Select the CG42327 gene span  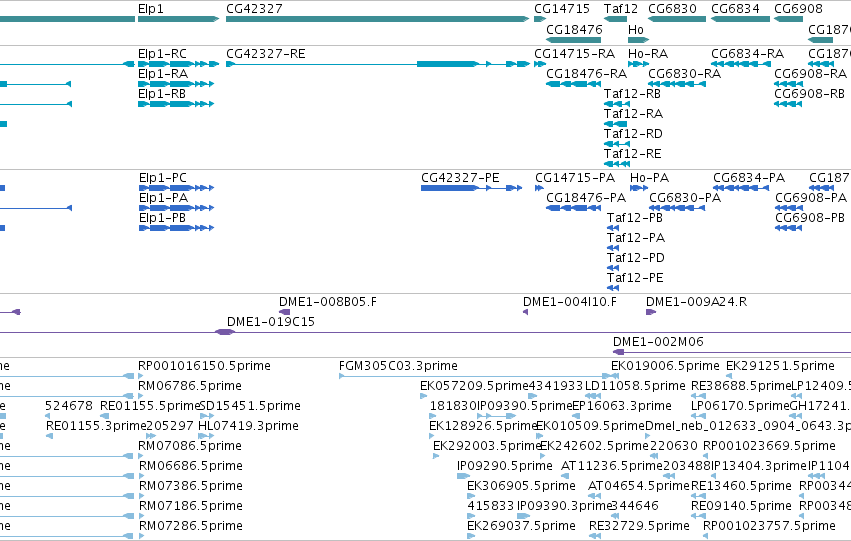(x=377, y=19)
